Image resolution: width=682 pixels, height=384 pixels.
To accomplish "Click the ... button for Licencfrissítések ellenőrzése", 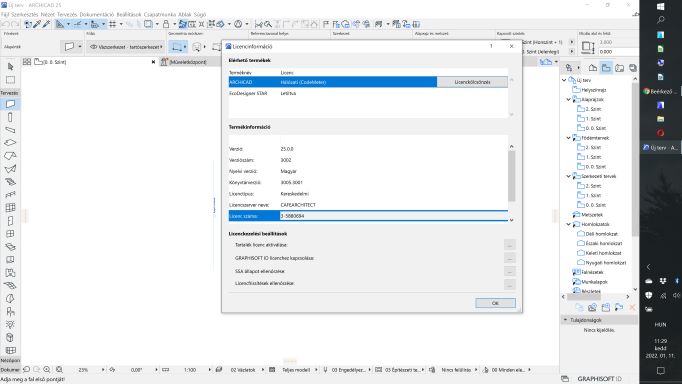I will click(510, 284).
